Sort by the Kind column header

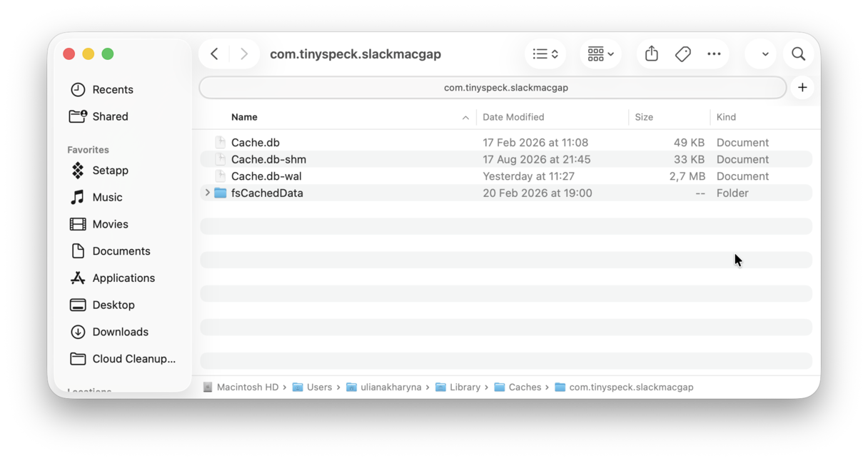[x=726, y=117]
